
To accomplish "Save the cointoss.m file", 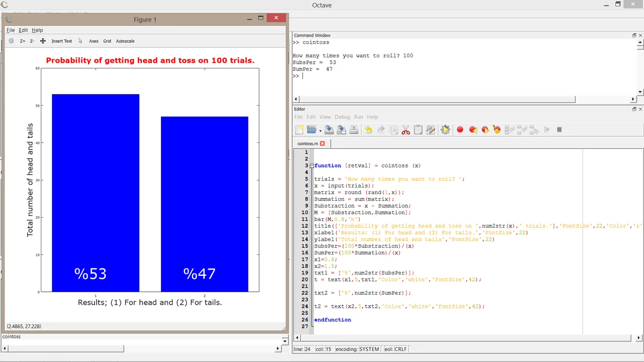I will [x=329, y=130].
